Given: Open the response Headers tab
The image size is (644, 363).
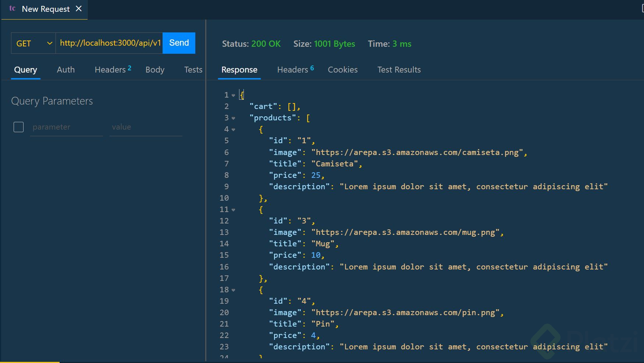Looking at the screenshot, I should point(295,70).
